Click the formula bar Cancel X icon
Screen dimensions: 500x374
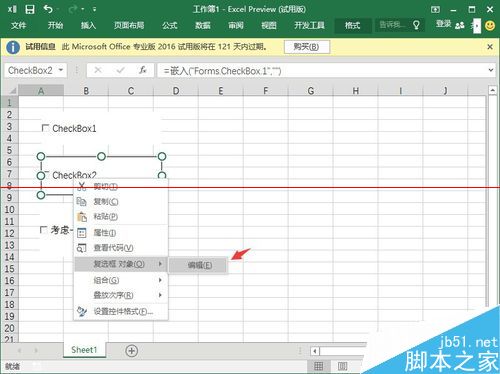[98, 70]
